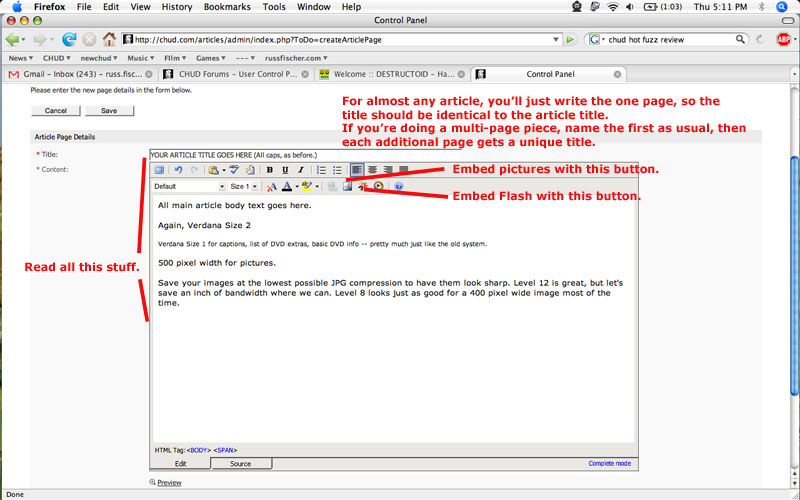Toggle bold formatting
800x500 pixels.
(269, 170)
